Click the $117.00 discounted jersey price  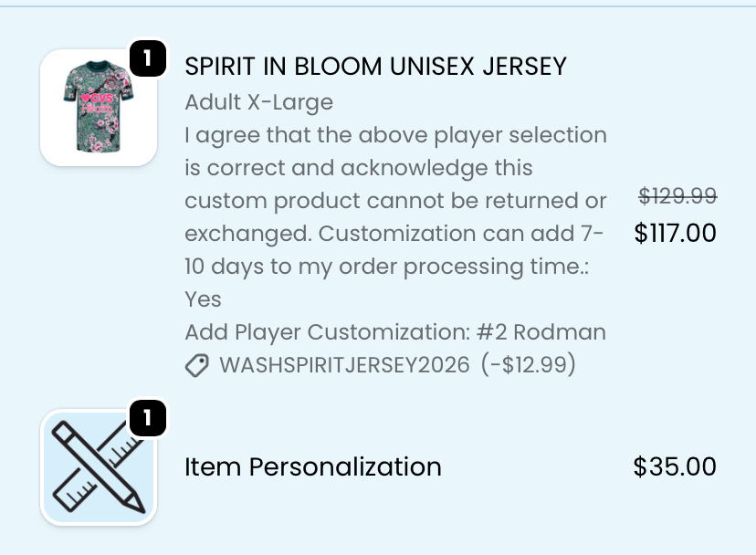[x=675, y=234]
